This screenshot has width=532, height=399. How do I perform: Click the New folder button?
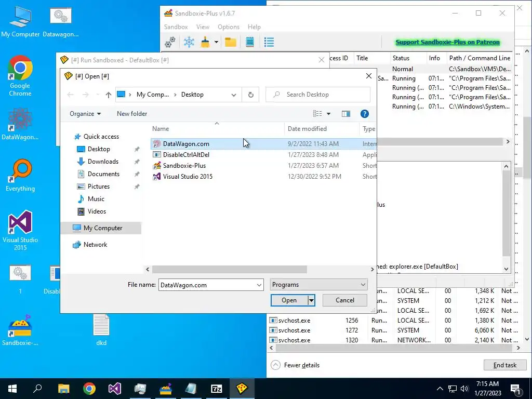point(132,114)
